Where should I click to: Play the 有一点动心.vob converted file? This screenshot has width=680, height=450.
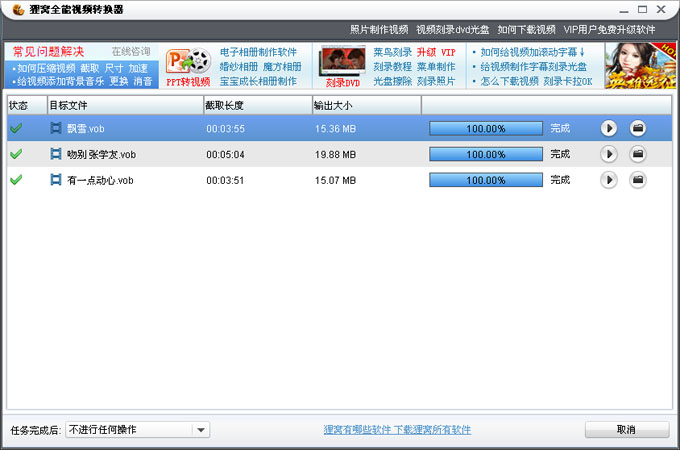click(x=608, y=180)
